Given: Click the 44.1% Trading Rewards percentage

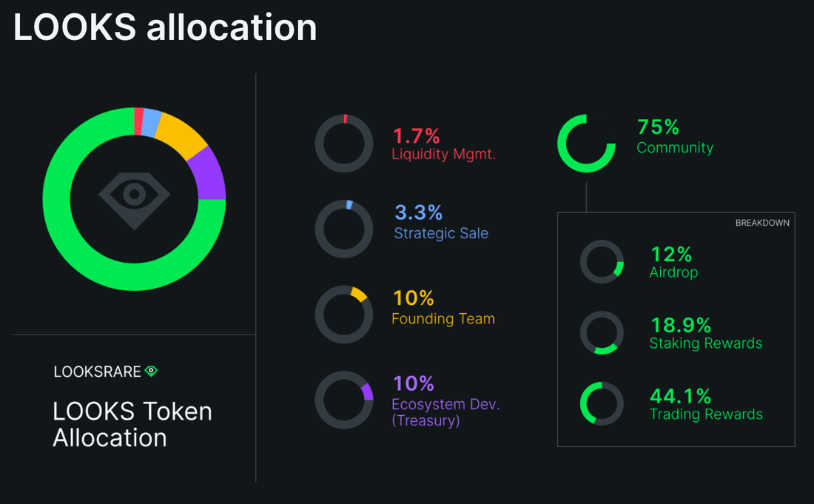Looking at the screenshot, I should tap(680, 397).
